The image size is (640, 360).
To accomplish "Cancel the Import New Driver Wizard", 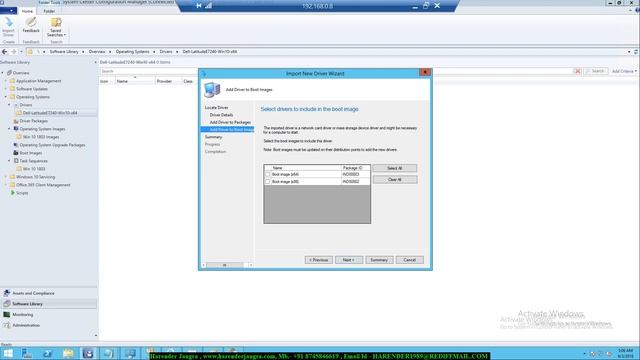I will point(409,260).
